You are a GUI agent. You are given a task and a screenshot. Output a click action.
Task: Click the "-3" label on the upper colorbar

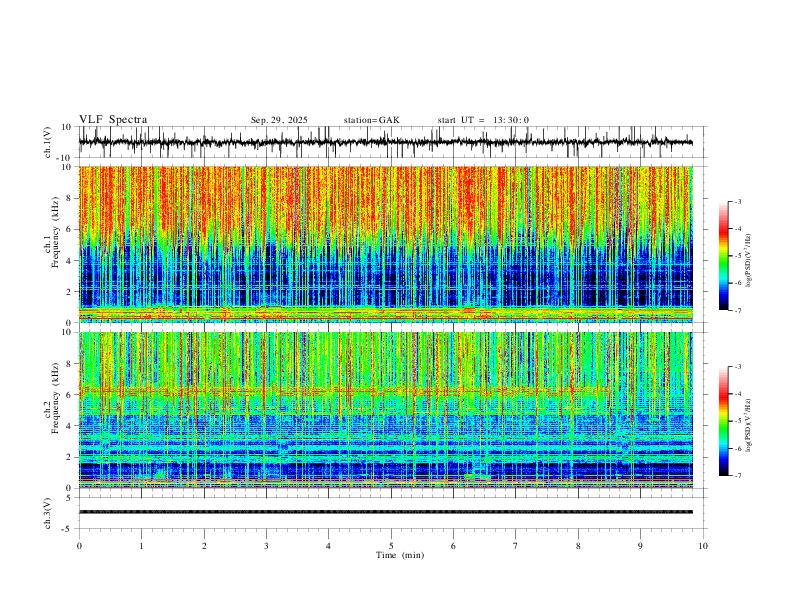pyautogui.click(x=737, y=201)
